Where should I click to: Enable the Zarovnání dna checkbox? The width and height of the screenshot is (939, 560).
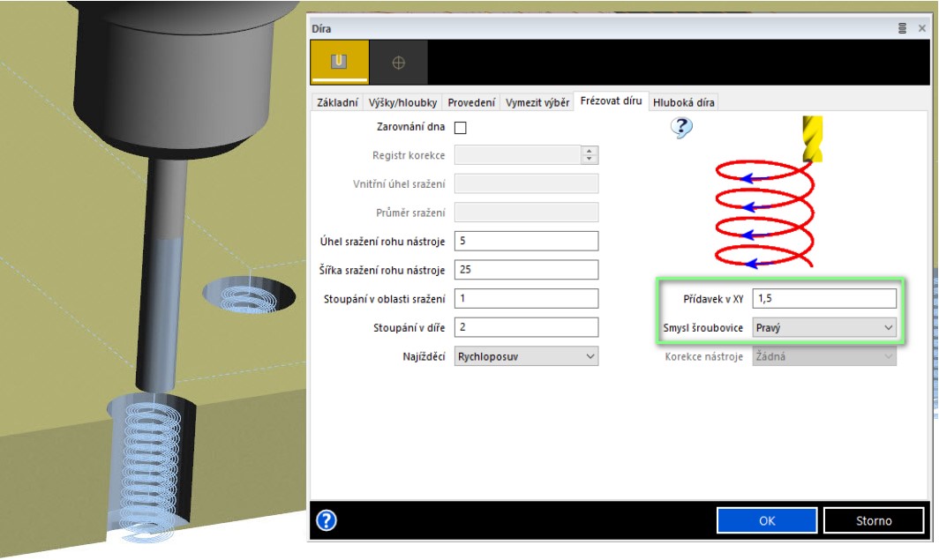pyautogui.click(x=461, y=128)
